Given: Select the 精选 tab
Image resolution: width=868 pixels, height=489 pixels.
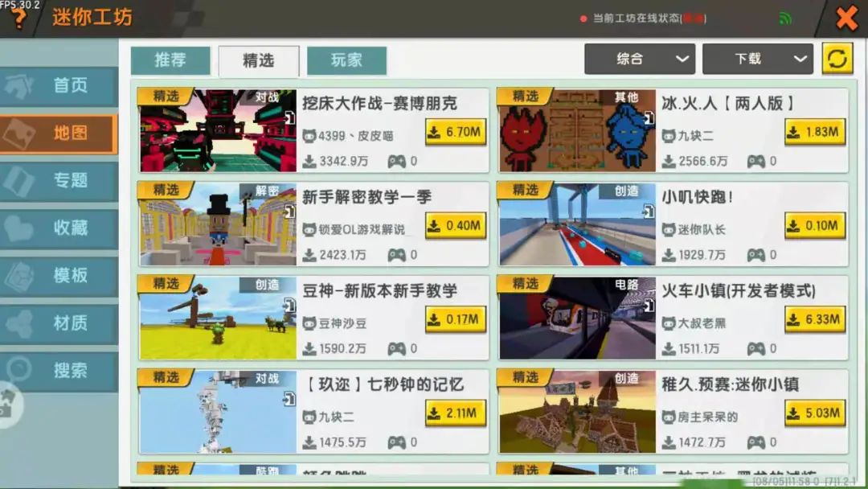Looking at the screenshot, I should [259, 60].
